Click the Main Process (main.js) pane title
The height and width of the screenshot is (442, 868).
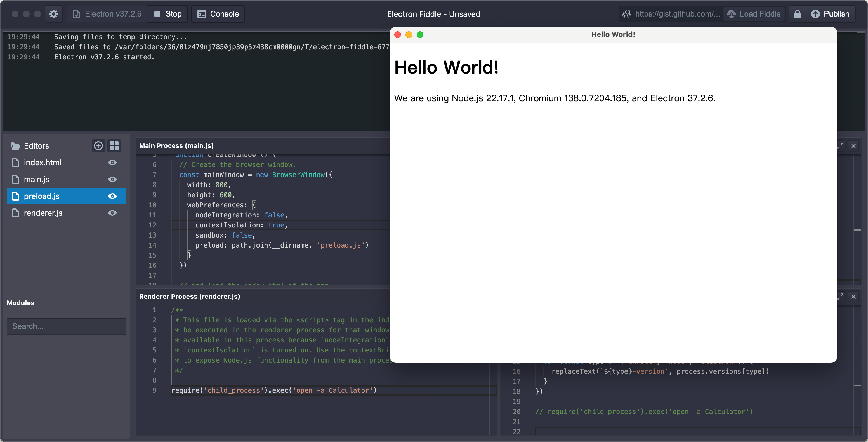coord(176,146)
